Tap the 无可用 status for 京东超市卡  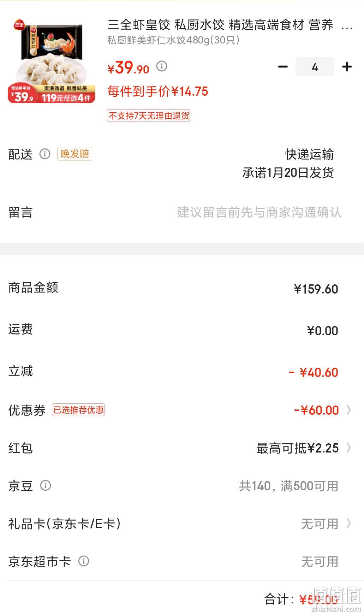coord(320,561)
